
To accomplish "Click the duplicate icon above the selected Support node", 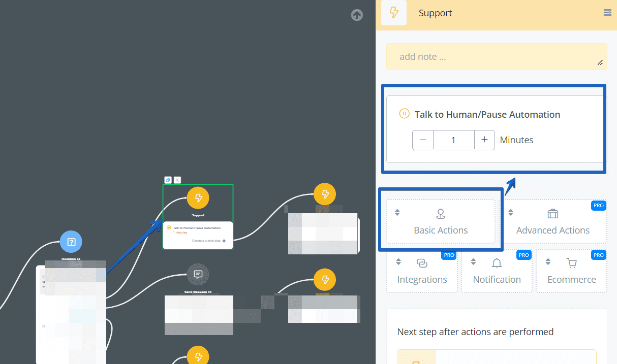I will point(168,180).
